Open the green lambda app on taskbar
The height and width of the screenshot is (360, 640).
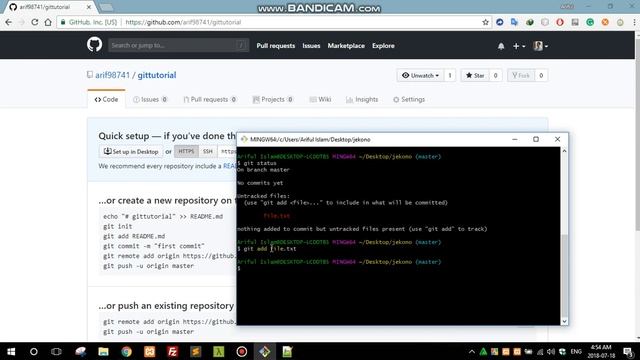pyautogui.click(x=219, y=351)
